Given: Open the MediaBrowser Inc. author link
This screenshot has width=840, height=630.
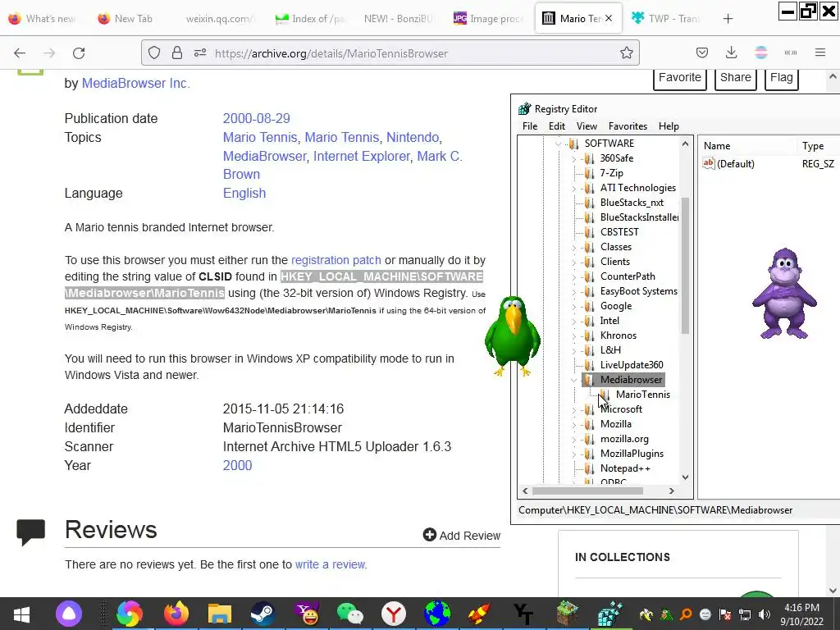Looking at the screenshot, I should [x=135, y=84].
